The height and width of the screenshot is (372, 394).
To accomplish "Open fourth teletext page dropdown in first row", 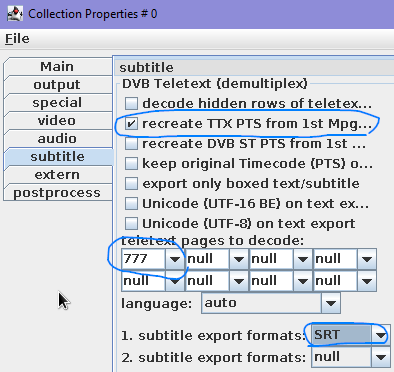I will tap(367, 259).
